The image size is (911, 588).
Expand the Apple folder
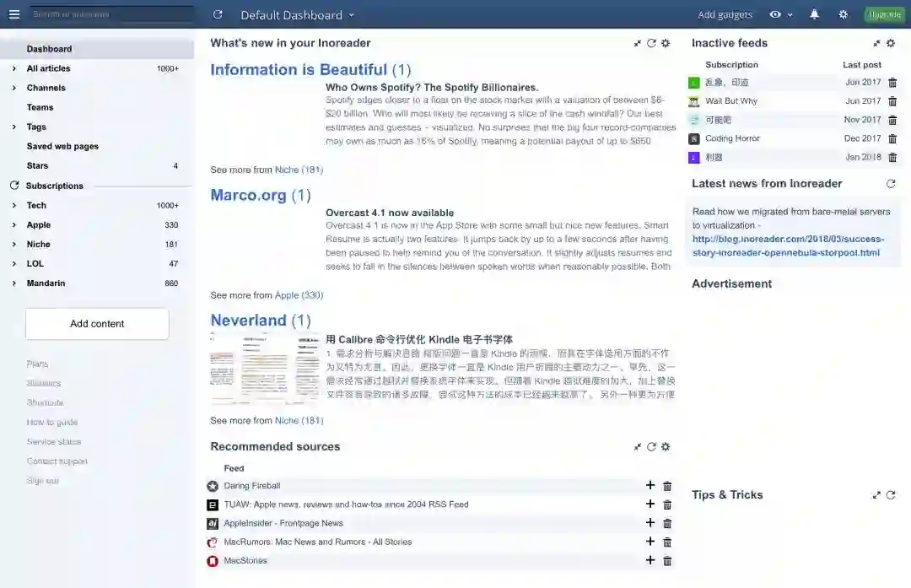click(14, 225)
